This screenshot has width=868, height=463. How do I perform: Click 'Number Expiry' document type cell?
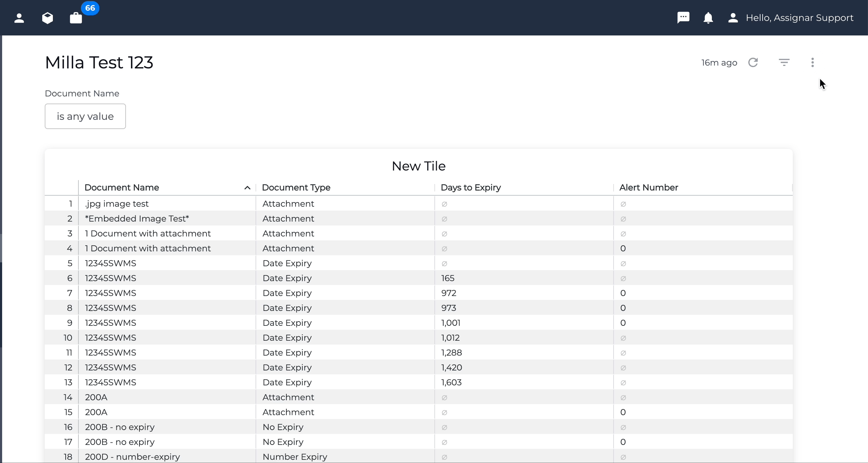pos(345,456)
